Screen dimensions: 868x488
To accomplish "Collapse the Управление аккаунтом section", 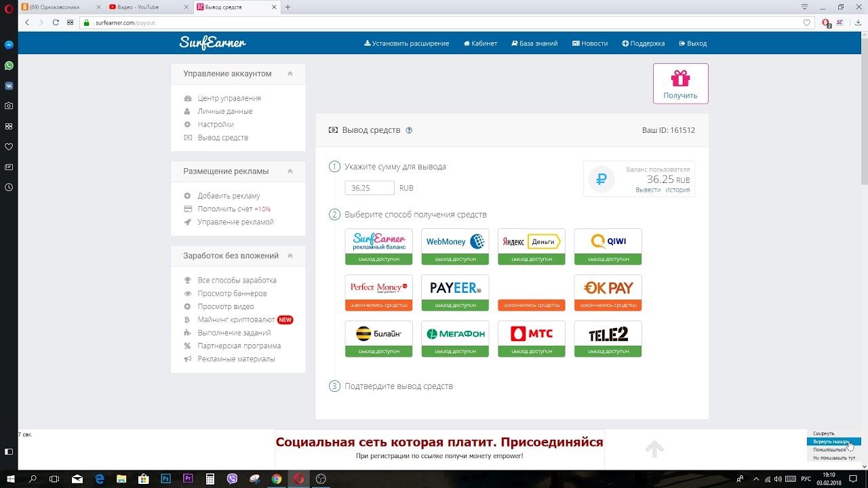I will point(290,74).
